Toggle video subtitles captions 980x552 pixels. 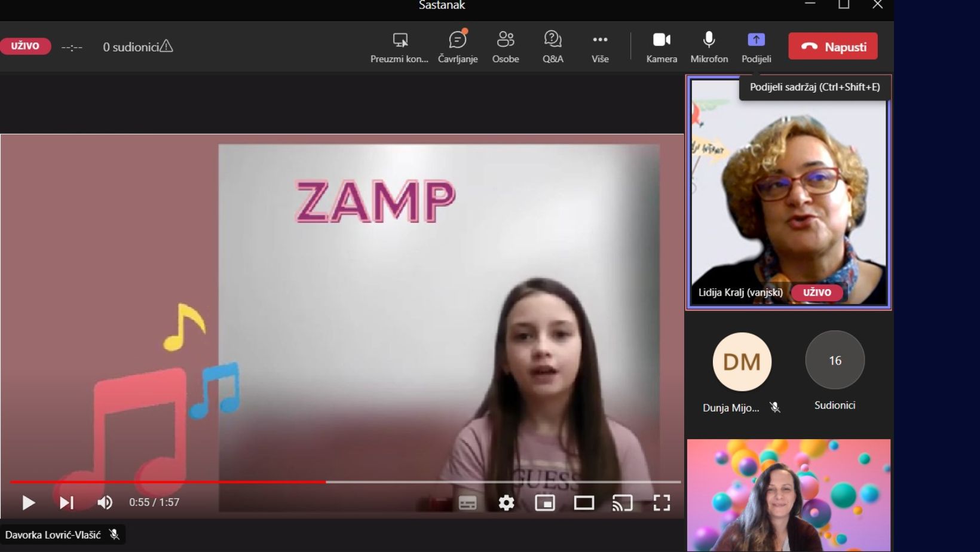[x=468, y=503]
